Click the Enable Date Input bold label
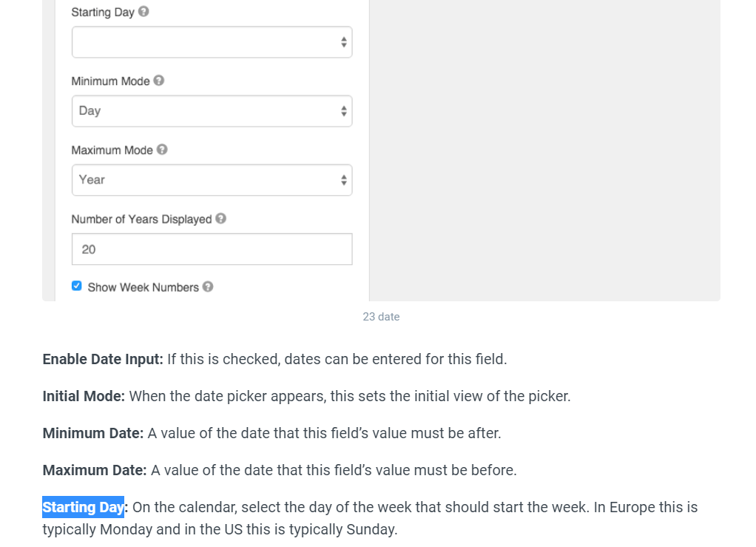The image size is (756, 547). (102, 359)
